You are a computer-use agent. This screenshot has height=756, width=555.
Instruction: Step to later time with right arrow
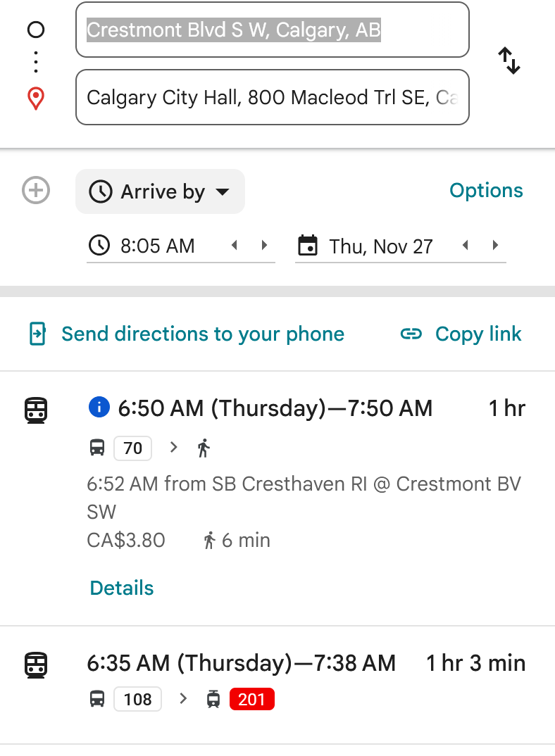click(x=264, y=246)
